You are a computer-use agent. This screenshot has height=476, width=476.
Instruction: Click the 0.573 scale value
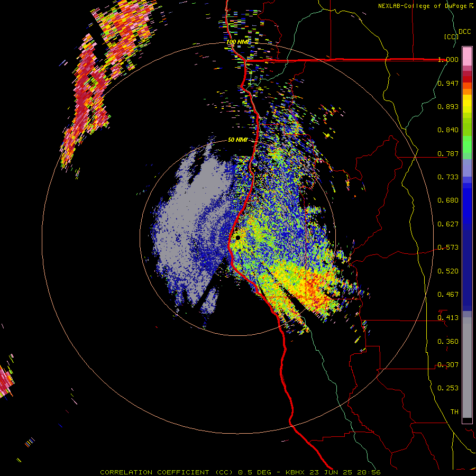tap(448, 248)
